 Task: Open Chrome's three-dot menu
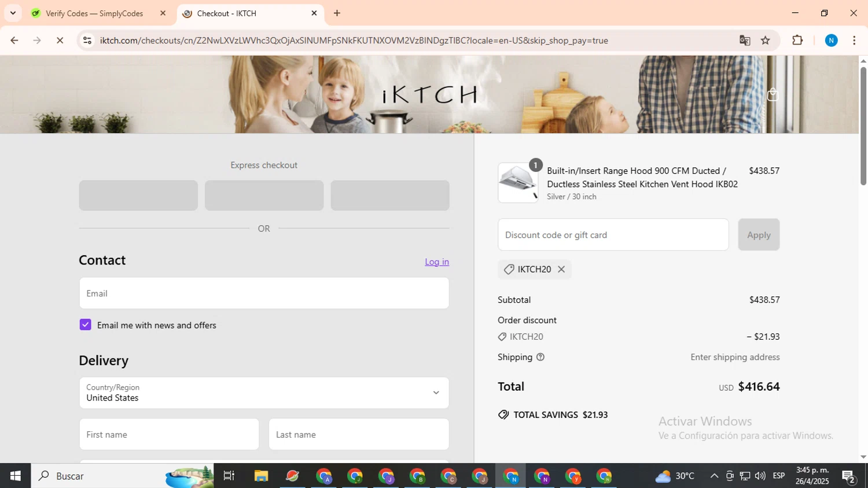tap(854, 41)
